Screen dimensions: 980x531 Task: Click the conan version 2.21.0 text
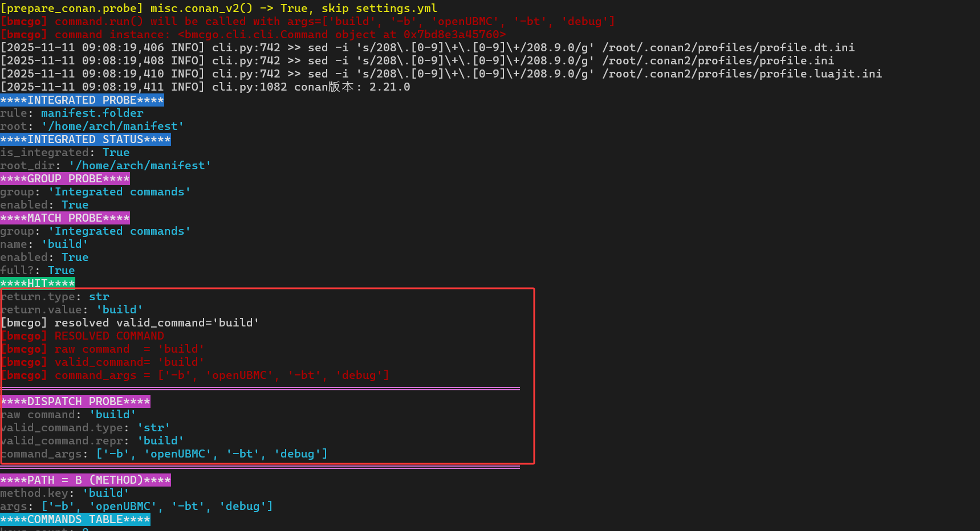tap(389, 87)
